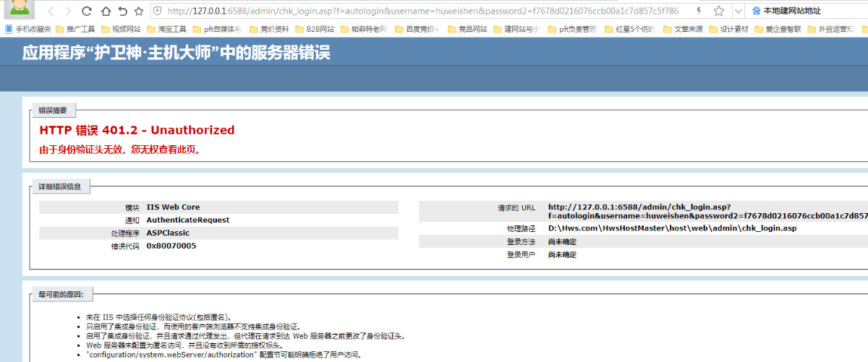Click the shield security icon in address bar

pos(158,12)
